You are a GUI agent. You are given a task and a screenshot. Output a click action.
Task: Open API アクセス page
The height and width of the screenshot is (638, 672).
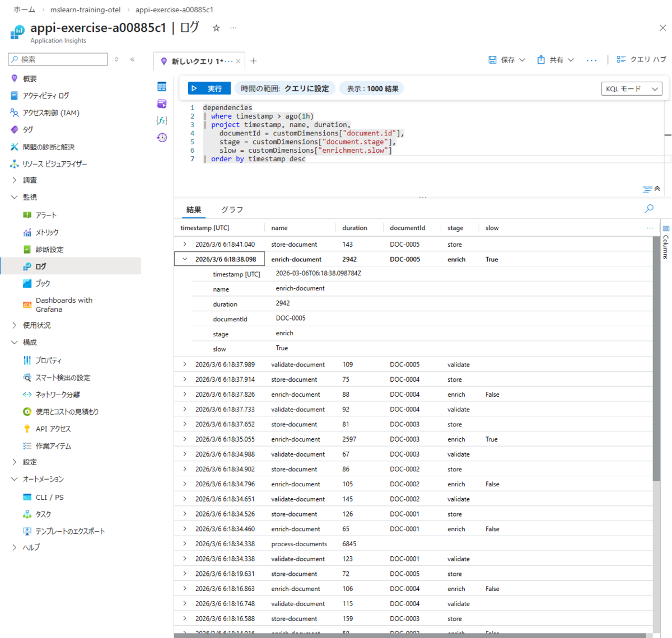[x=53, y=429]
